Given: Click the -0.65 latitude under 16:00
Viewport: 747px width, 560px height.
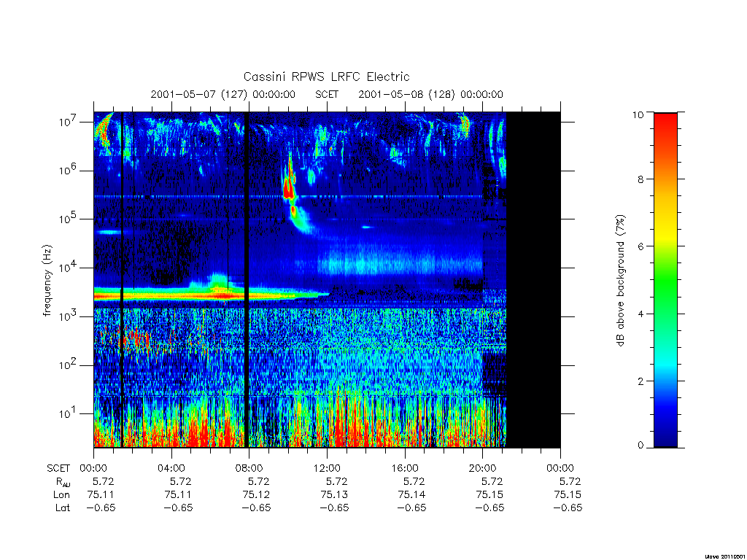Looking at the screenshot, I should coord(411,507).
